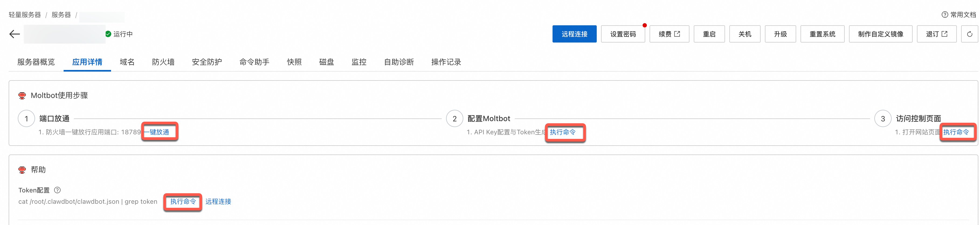Viewport: 980px width, 225px height.
Task: Click the 远程连接 blue button
Action: click(574, 34)
